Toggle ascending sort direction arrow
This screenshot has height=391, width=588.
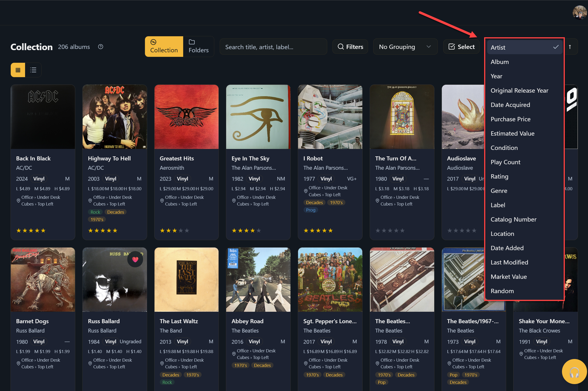pyautogui.click(x=570, y=47)
